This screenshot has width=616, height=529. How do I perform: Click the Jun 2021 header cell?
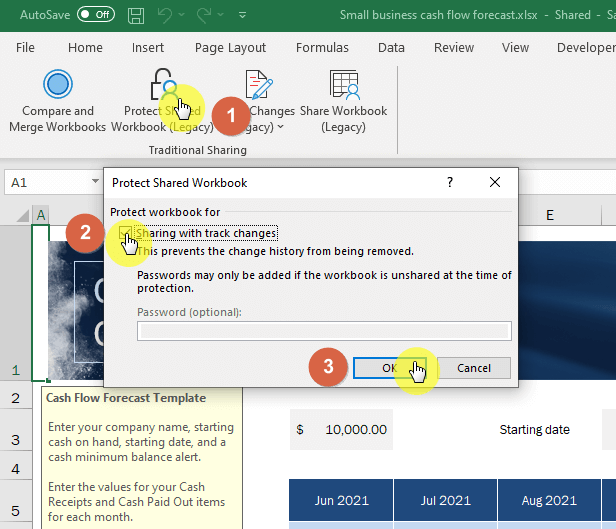pos(341,500)
